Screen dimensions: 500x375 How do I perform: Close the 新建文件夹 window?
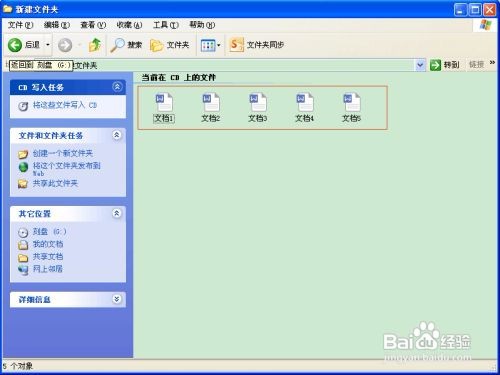(x=490, y=10)
